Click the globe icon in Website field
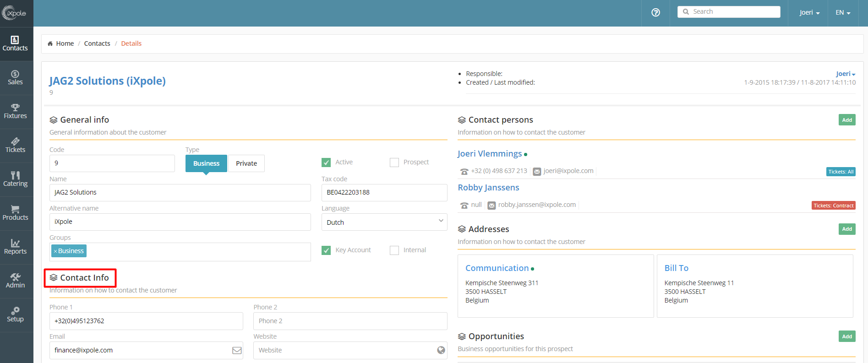This screenshot has width=868, height=363. coord(441,350)
